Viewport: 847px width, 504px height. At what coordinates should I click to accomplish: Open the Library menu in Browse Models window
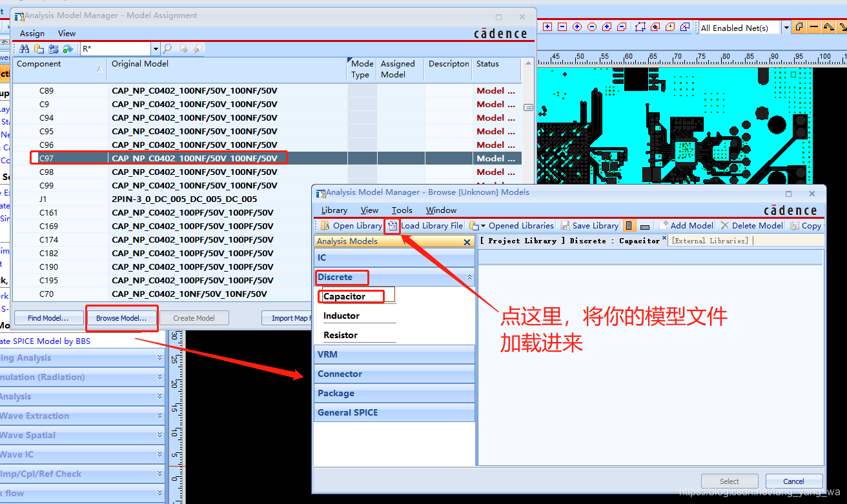[x=334, y=210]
